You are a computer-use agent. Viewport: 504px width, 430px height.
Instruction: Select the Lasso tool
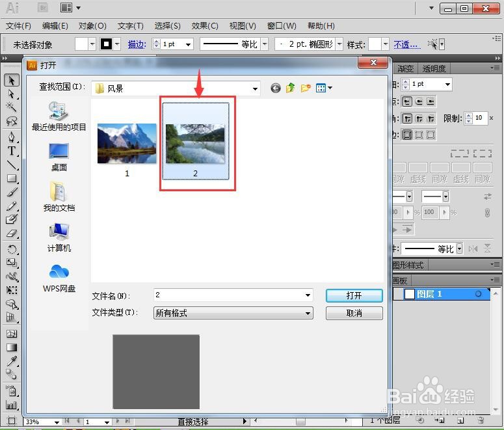(x=12, y=121)
